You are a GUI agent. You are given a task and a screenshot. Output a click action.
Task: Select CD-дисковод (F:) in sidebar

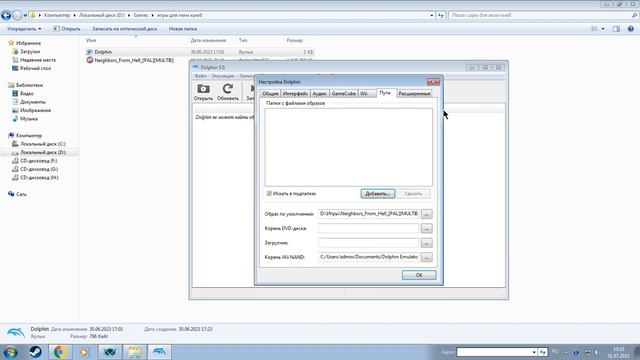[39, 161]
